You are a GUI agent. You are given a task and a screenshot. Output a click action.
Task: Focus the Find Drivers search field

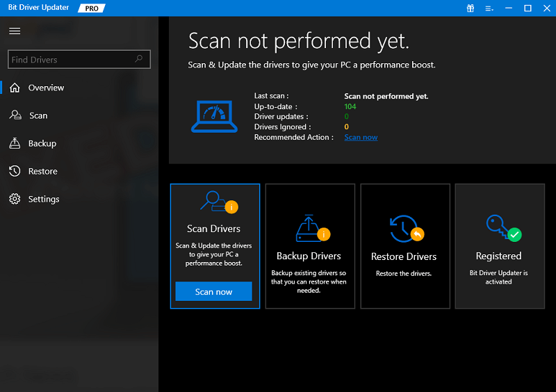[x=69, y=60]
